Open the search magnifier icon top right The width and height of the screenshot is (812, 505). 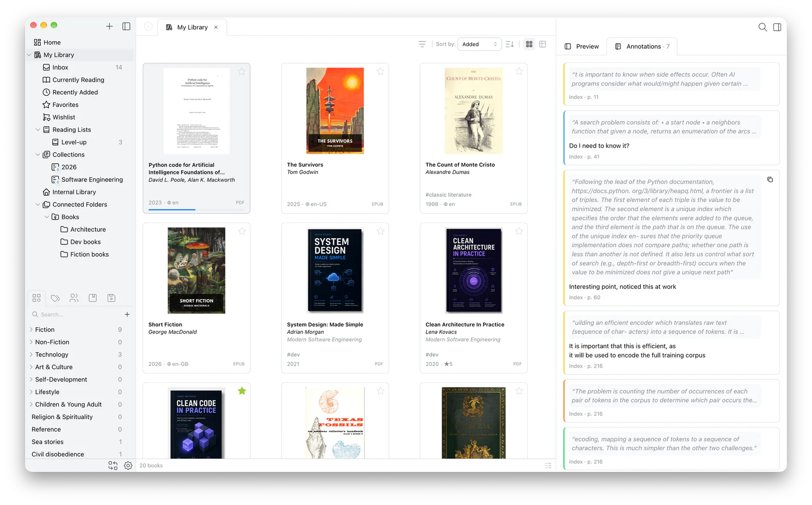pos(763,27)
